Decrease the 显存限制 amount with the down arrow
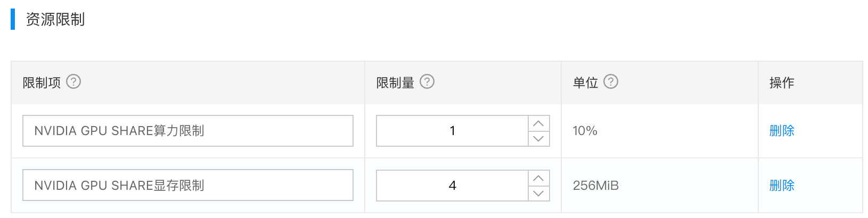 click(538, 193)
